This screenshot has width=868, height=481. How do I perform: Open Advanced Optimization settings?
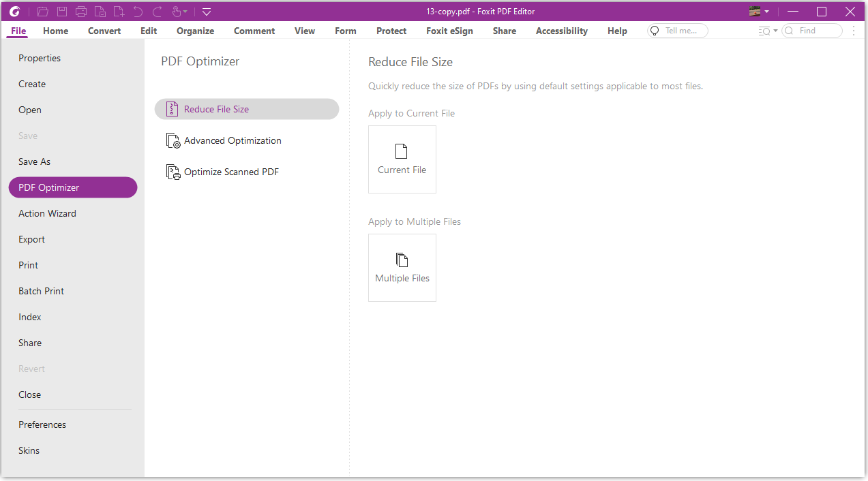point(232,140)
